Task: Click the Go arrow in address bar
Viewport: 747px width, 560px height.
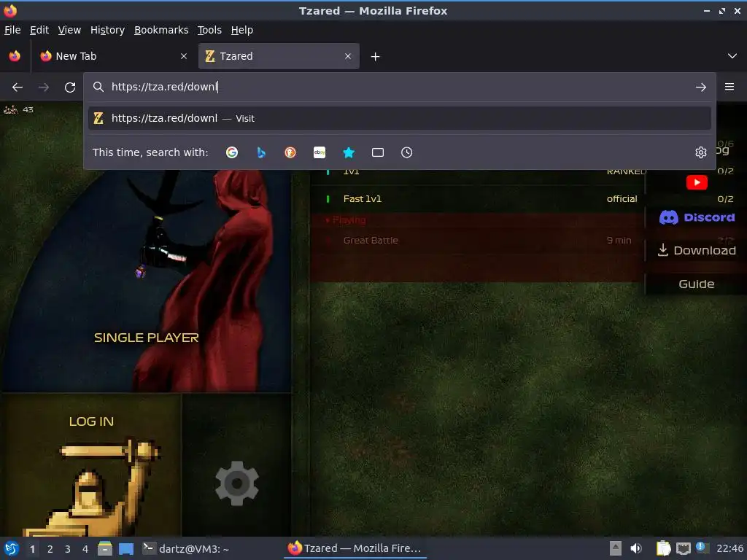Action: 701,87
